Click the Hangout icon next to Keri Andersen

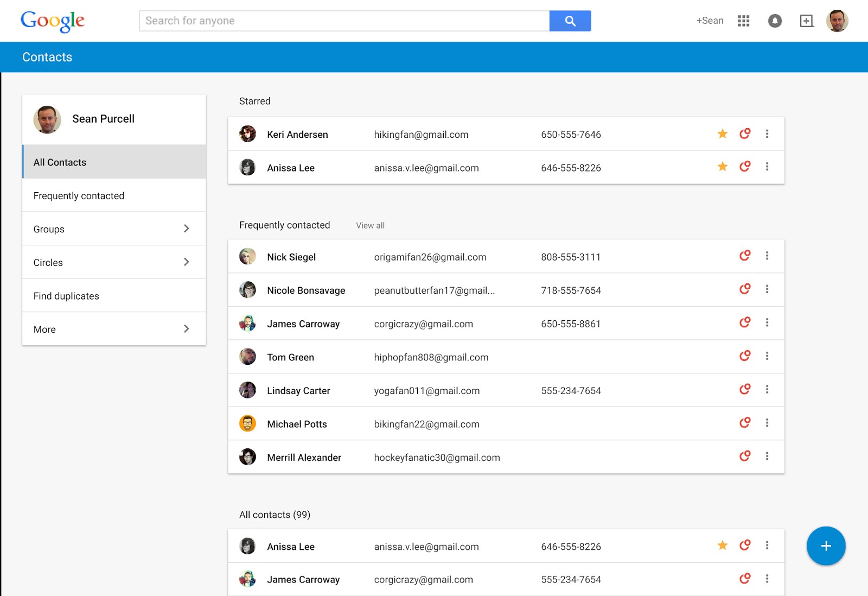pyautogui.click(x=745, y=134)
